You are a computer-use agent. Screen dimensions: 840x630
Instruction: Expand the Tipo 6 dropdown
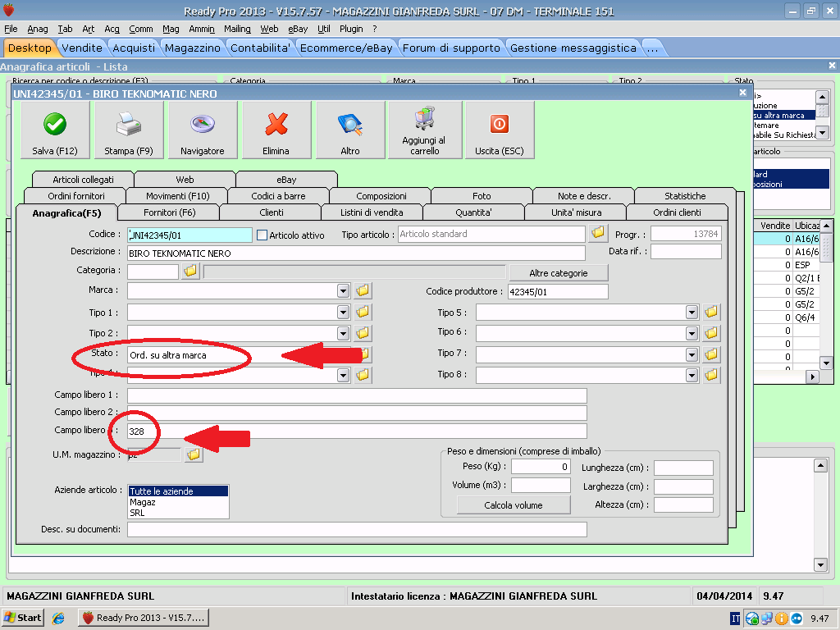(692, 333)
